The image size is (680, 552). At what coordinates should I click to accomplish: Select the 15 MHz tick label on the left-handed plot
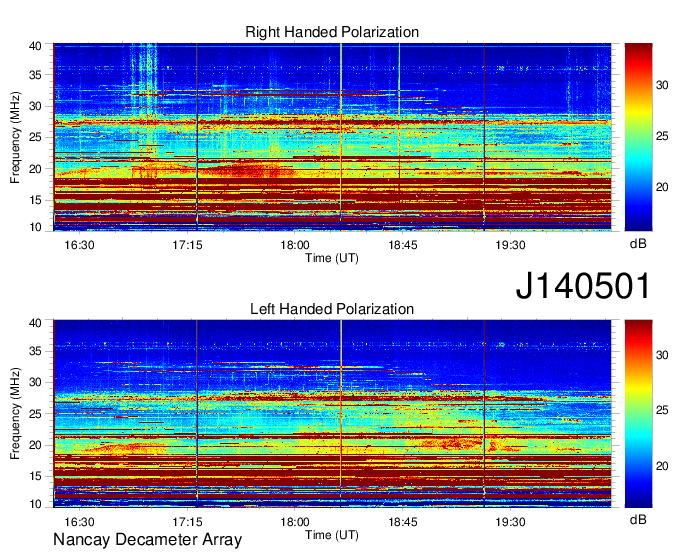point(35,476)
